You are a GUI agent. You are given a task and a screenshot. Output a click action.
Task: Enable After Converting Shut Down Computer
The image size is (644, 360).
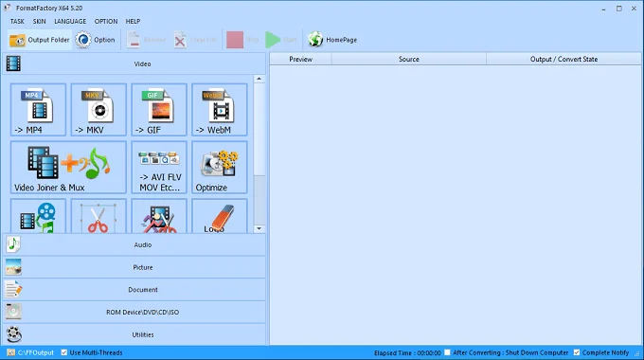[x=447, y=352]
